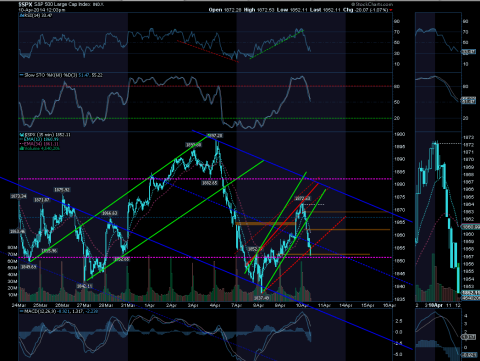Image resolution: width=480 pixels, height=361 pixels.
Task: Click the 1866.63 price annotation
Action: pos(110,213)
